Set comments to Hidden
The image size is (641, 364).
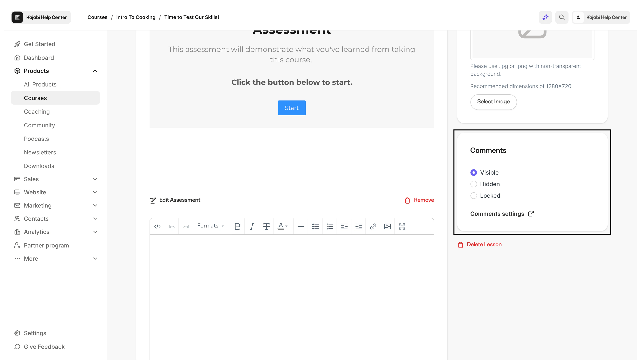click(474, 184)
